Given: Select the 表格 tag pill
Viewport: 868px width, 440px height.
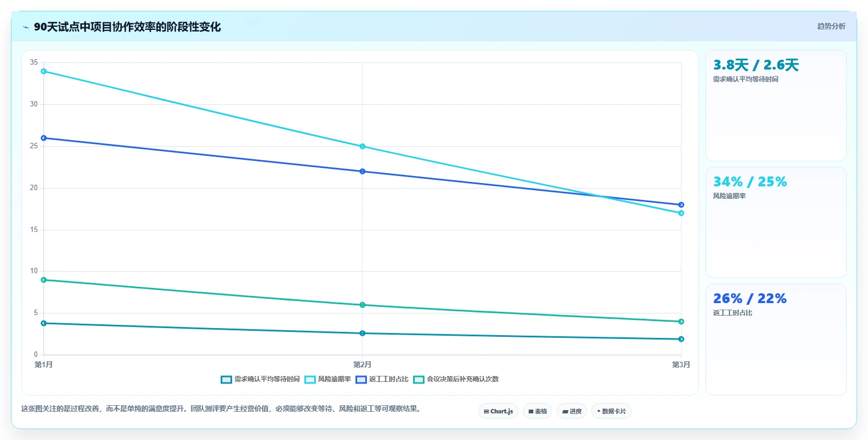Looking at the screenshot, I should 538,411.
